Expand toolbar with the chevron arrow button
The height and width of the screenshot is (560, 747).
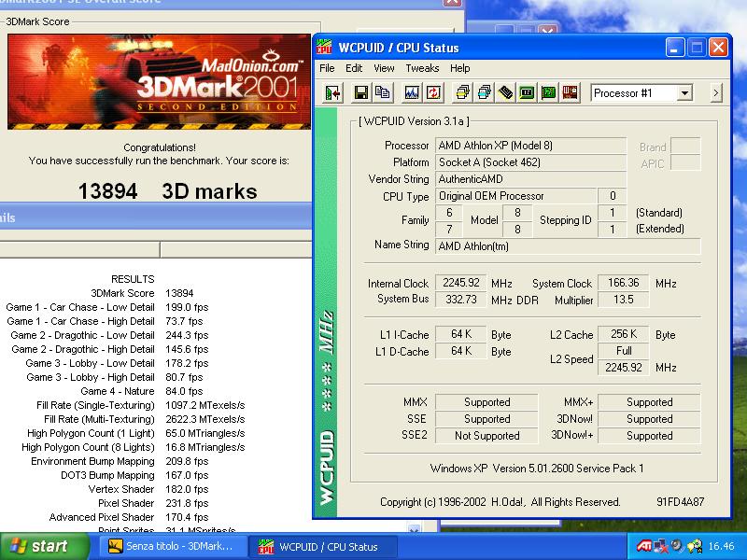pos(716,92)
